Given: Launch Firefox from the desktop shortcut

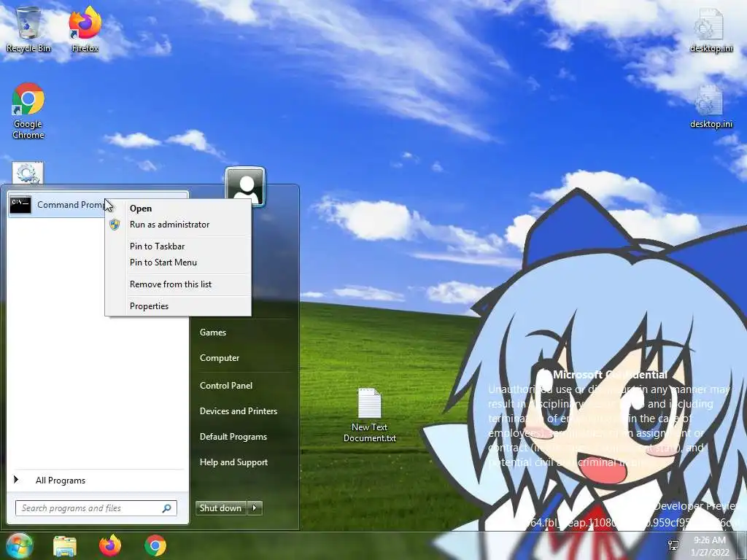Looking at the screenshot, I should point(85,28).
